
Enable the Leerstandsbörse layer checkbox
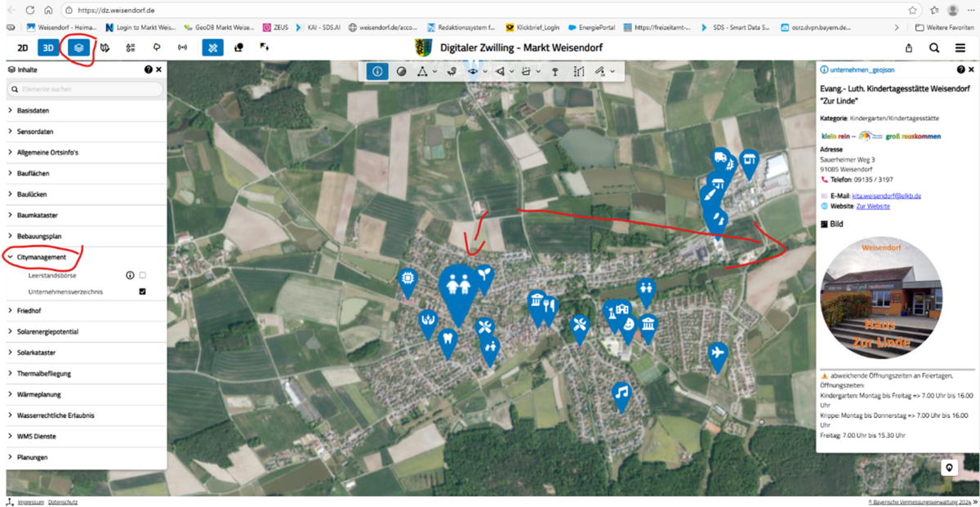click(143, 276)
